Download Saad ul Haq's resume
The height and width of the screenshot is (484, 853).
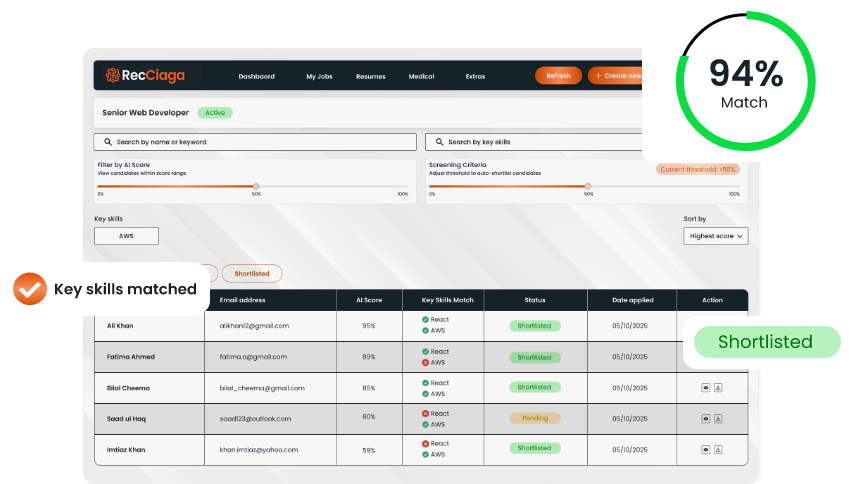click(x=718, y=418)
